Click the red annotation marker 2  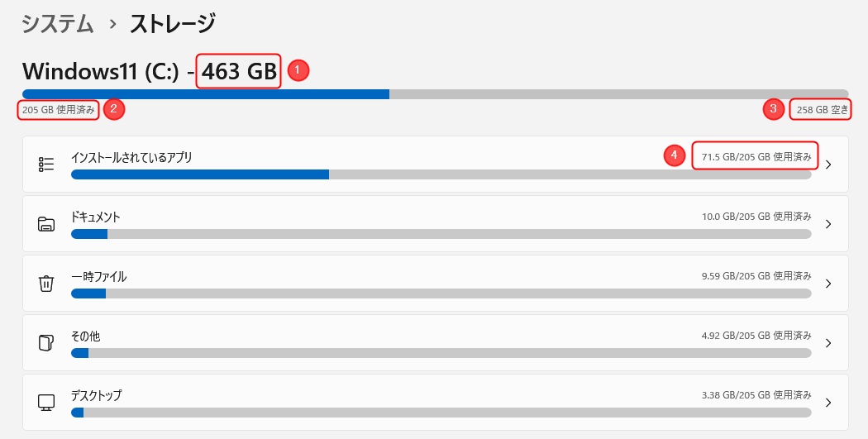(114, 109)
